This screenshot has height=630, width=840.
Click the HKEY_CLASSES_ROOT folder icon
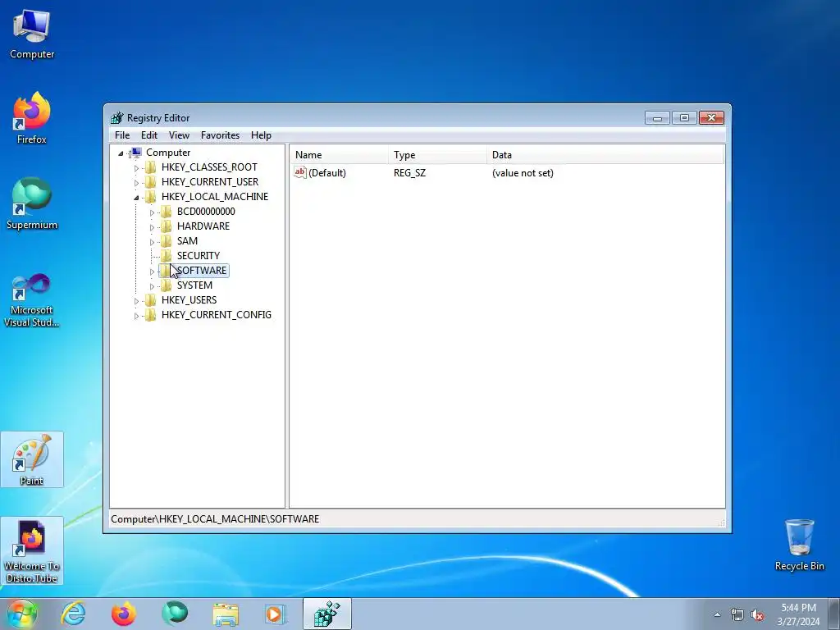click(x=151, y=167)
